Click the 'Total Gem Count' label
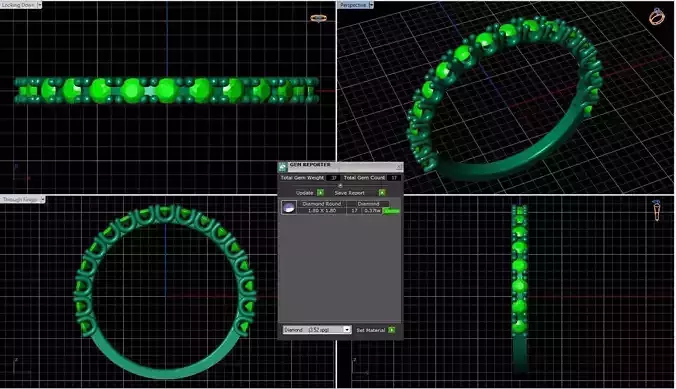The width and height of the screenshot is (676, 389). [x=364, y=178]
